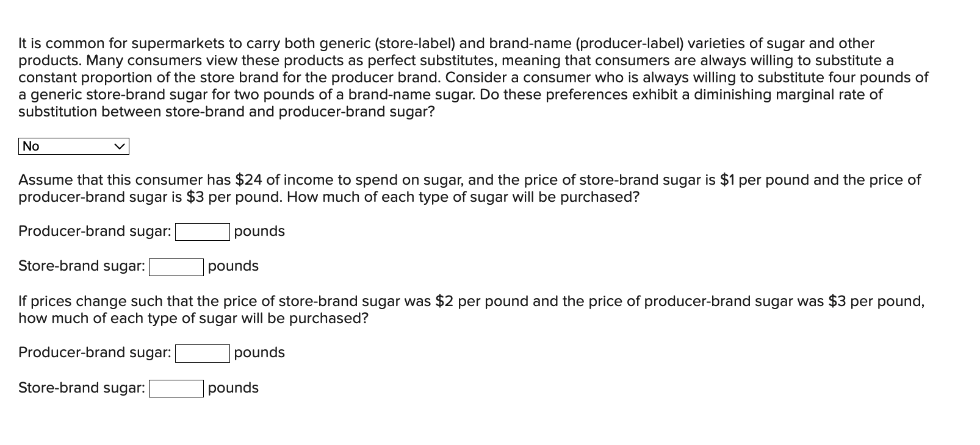Click the "Producer-brand sugar:" text label
Image resolution: width=980 pixels, height=445 pixels.
[95, 232]
